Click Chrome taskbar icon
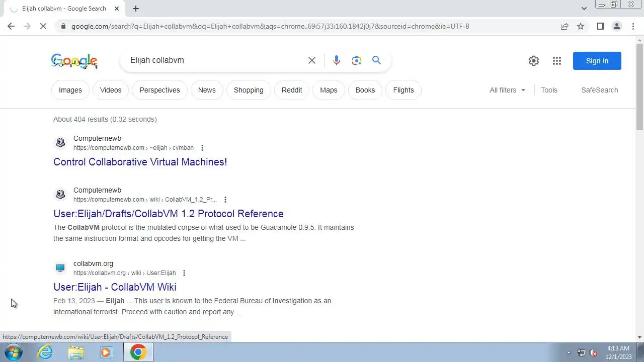This screenshot has width=644, height=362. point(138,352)
